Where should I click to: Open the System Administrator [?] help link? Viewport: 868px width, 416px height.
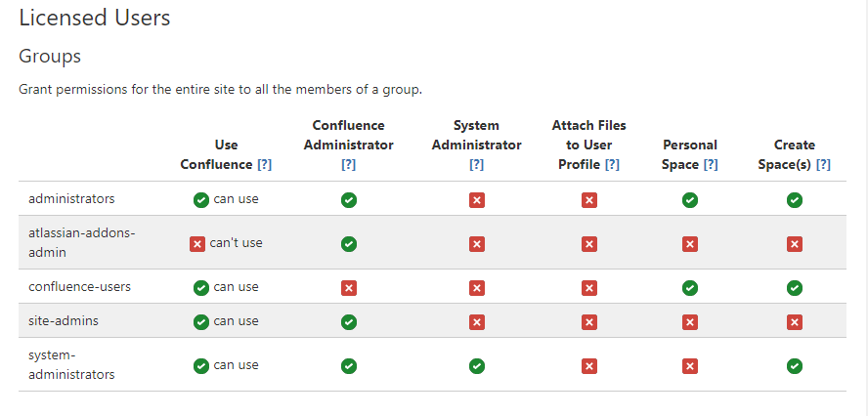point(477,165)
